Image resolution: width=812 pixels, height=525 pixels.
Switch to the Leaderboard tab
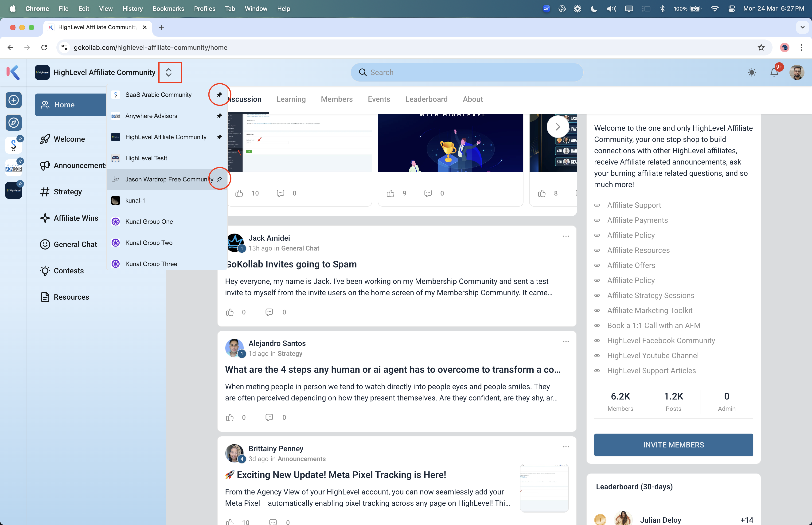426,99
